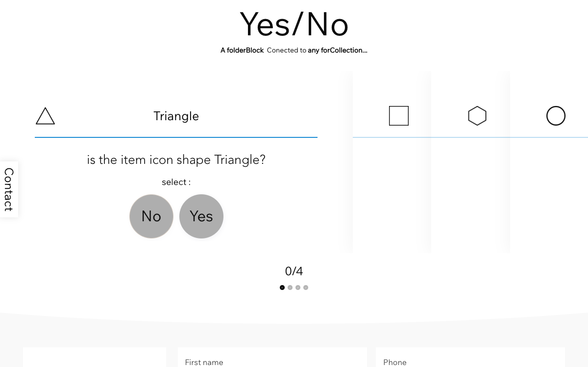This screenshot has height=367, width=588.
Task: Answer Yes to the triangle question
Action: click(201, 216)
